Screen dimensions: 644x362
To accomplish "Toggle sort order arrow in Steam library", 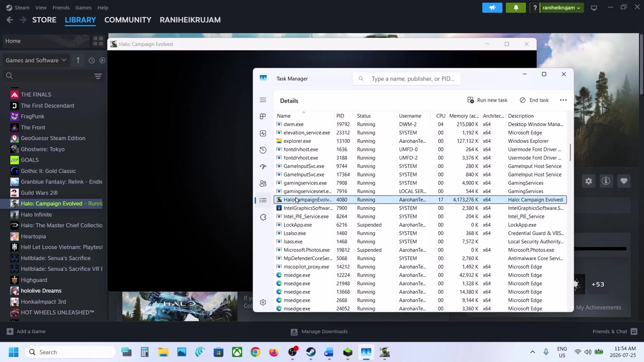I will pyautogui.click(x=78, y=60).
